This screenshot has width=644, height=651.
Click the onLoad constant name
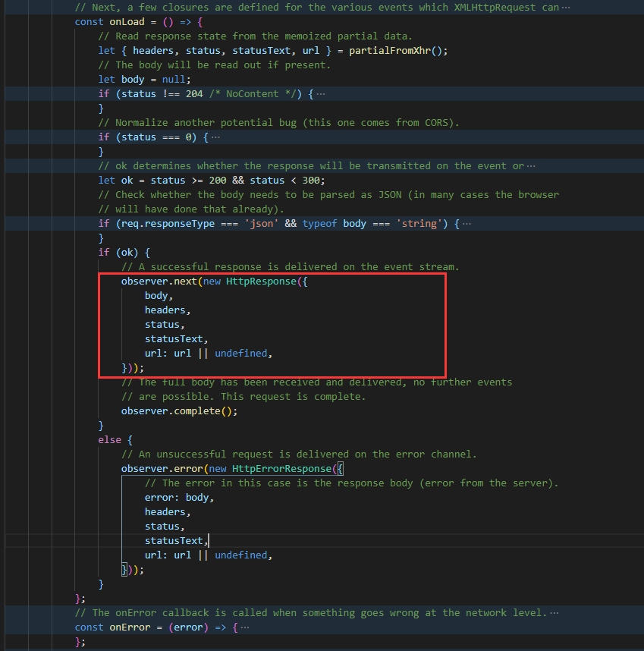click(126, 21)
